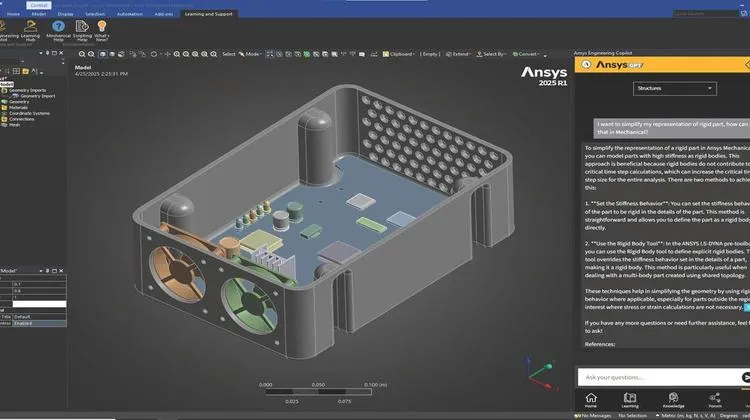This screenshot has width=750, height=420.
Task: Open the Clipboard dropdown
Action: point(398,55)
